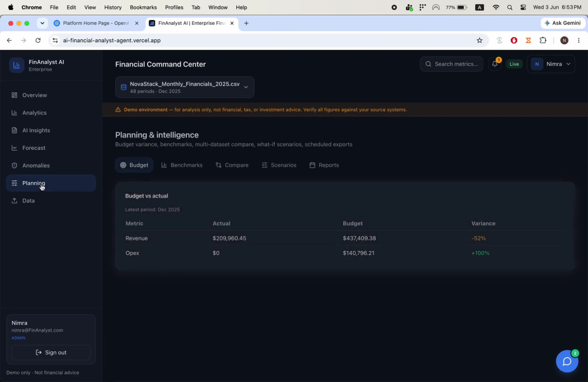Open the Chrome three-dot menu
588x382 pixels.
coord(579,41)
